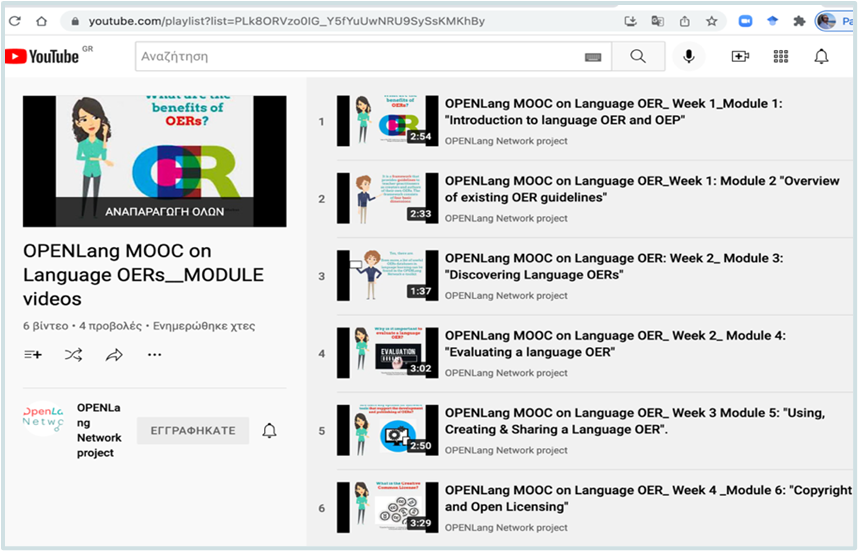The height and width of the screenshot is (551, 858).
Task: Reload the page with the refresh icon
Action: coord(15,21)
